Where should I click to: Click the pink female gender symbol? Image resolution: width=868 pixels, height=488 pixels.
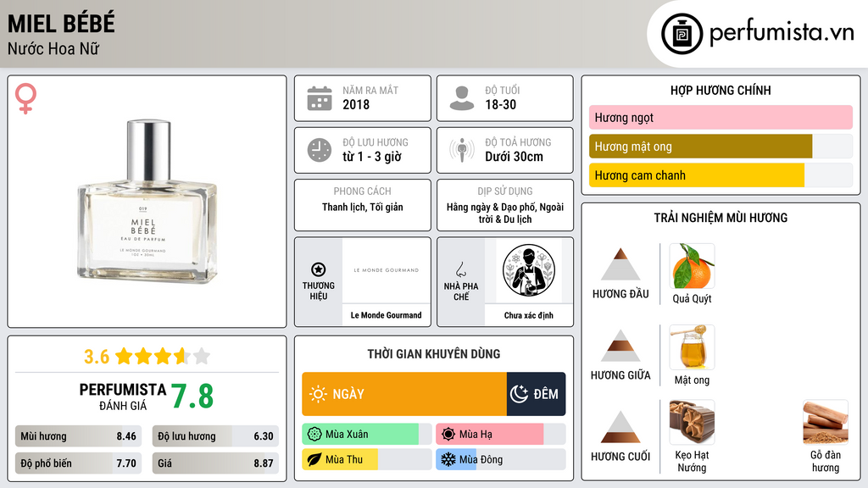pos(25,98)
